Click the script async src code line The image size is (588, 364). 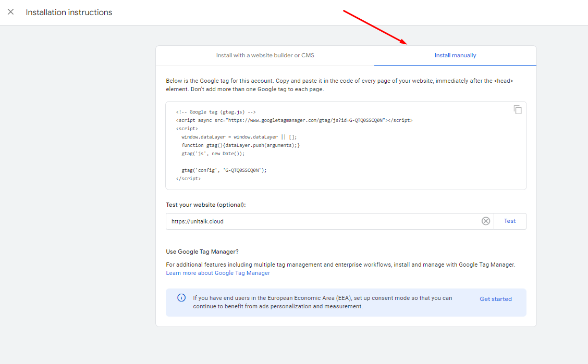point(294,120)
